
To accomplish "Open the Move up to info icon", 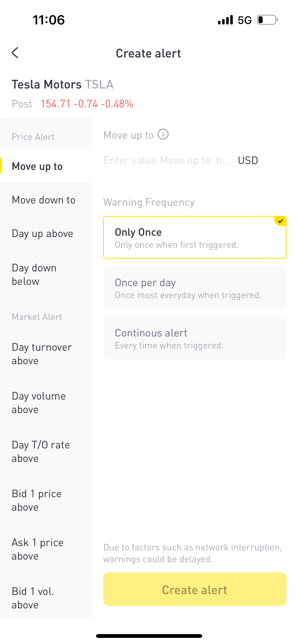I will [x=163, y=135].
